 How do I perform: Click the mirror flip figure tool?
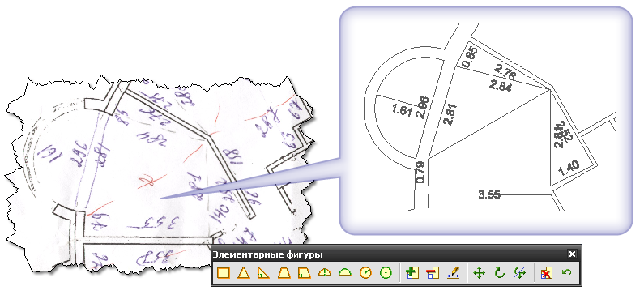[519, 273]
